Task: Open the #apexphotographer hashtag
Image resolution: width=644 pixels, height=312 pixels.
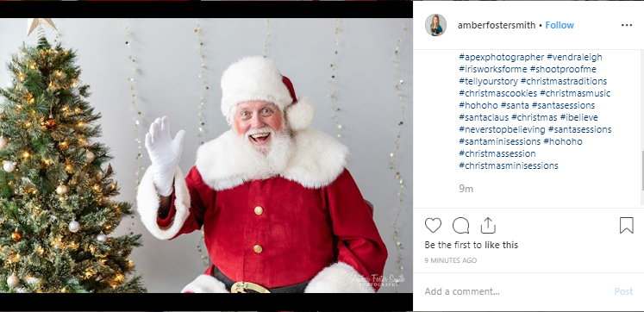Action: click(x=502, y=57)
